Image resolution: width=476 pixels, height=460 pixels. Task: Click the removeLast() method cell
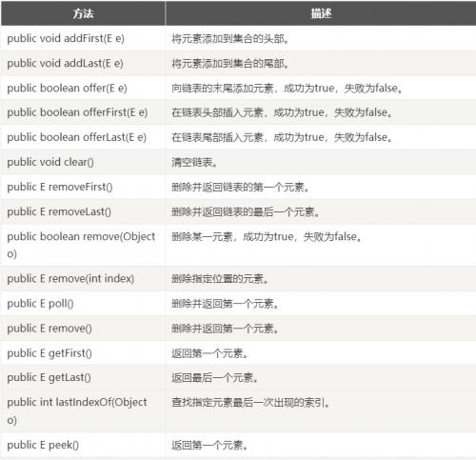click(x=83, y=211)
